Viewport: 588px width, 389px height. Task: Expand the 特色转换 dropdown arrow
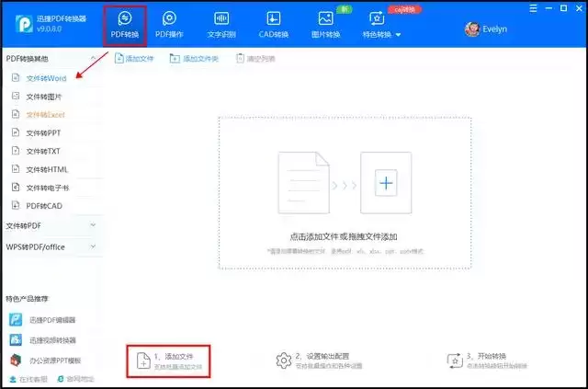click(398, 35)
